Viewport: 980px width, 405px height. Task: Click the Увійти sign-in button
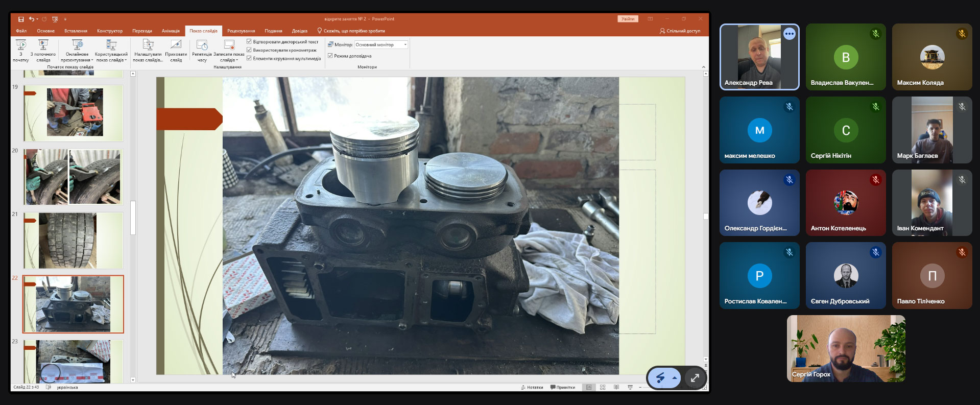[x=628, y=19]
